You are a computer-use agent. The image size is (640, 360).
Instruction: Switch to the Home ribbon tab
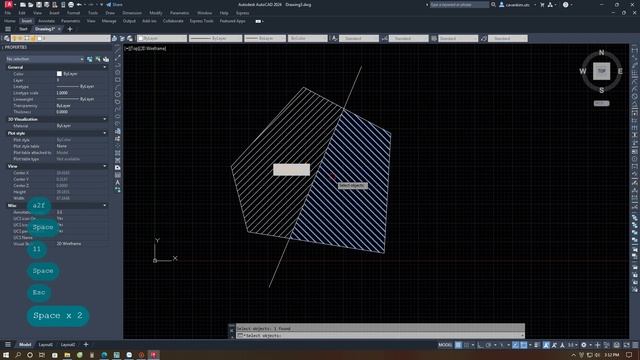pos(10,21)
